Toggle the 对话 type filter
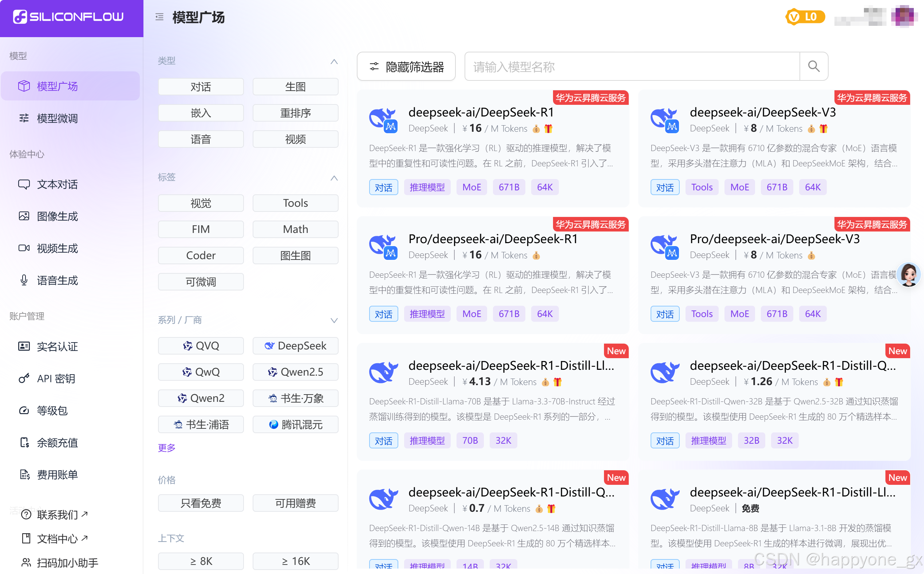 pyautogui.click(x=201, y=87)
